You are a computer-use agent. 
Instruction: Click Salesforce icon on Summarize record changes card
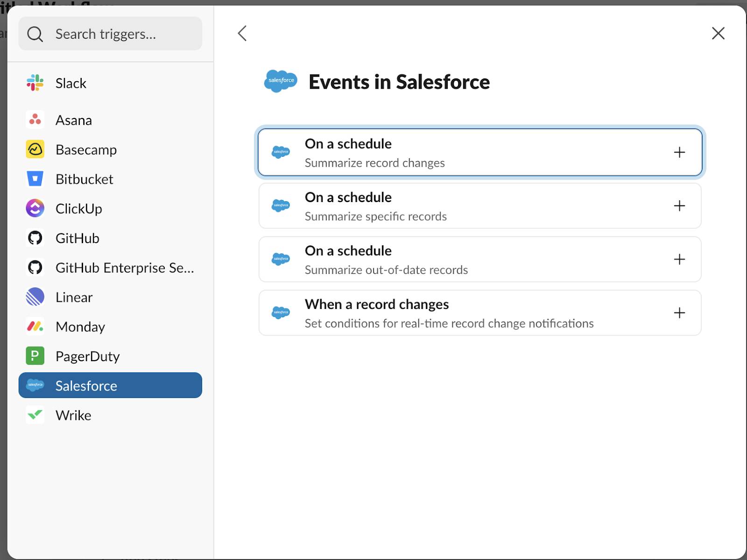[x=281, y=152]
